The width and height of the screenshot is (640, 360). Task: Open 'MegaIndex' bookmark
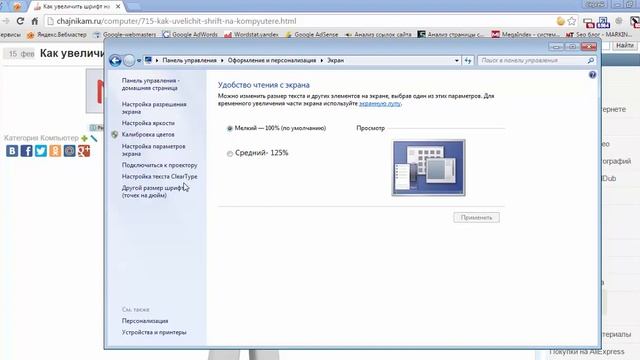(525, 35)
